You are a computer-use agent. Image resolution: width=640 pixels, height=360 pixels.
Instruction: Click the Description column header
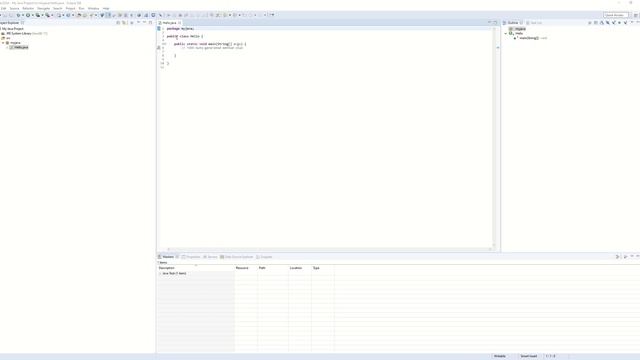(x=196, y=268)
